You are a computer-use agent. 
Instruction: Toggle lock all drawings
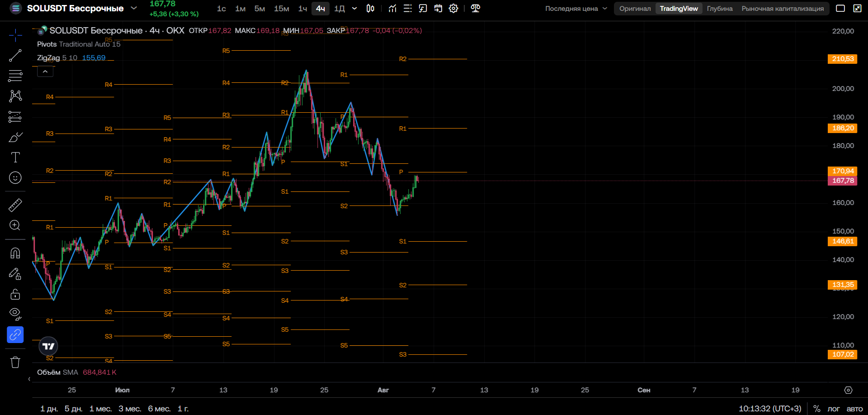15,294
